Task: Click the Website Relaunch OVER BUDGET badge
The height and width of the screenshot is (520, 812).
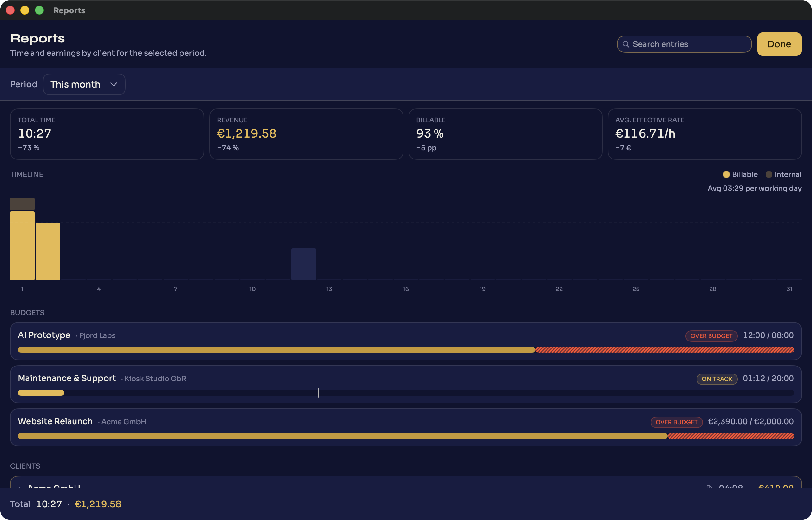Action: click(x=677, y=422)
